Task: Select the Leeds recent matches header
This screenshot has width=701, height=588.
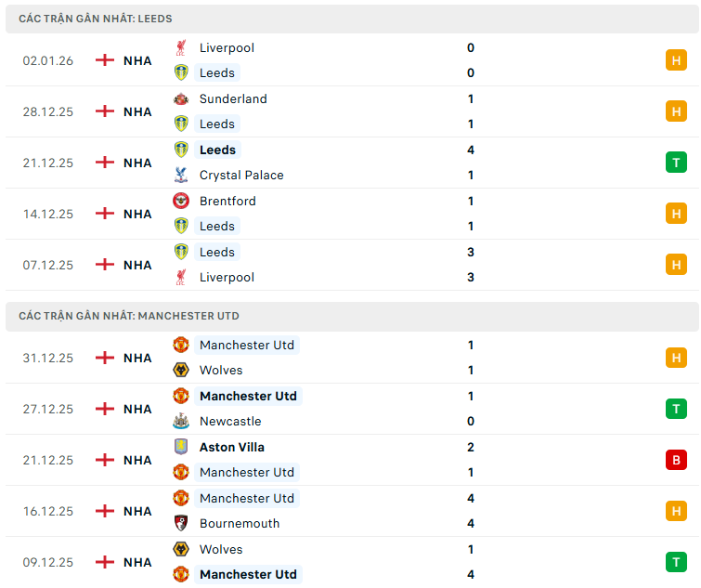Action: (x=96, y=19)
